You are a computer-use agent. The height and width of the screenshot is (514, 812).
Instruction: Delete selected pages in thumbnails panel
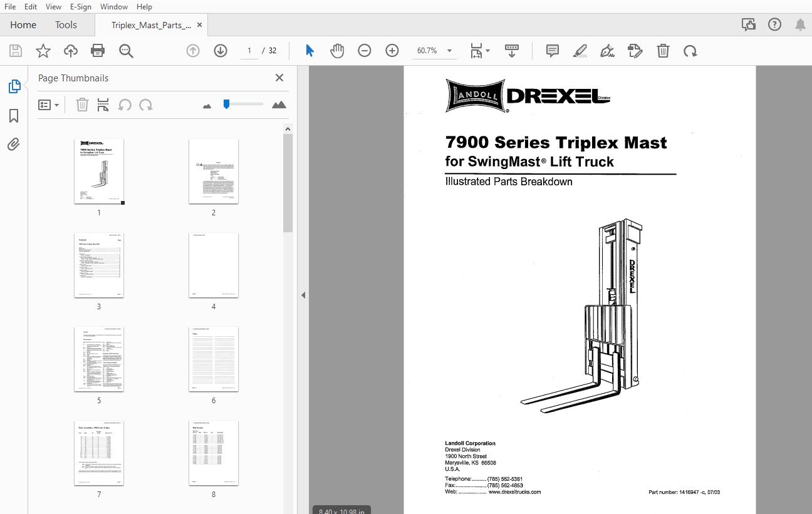pos(82,105)
